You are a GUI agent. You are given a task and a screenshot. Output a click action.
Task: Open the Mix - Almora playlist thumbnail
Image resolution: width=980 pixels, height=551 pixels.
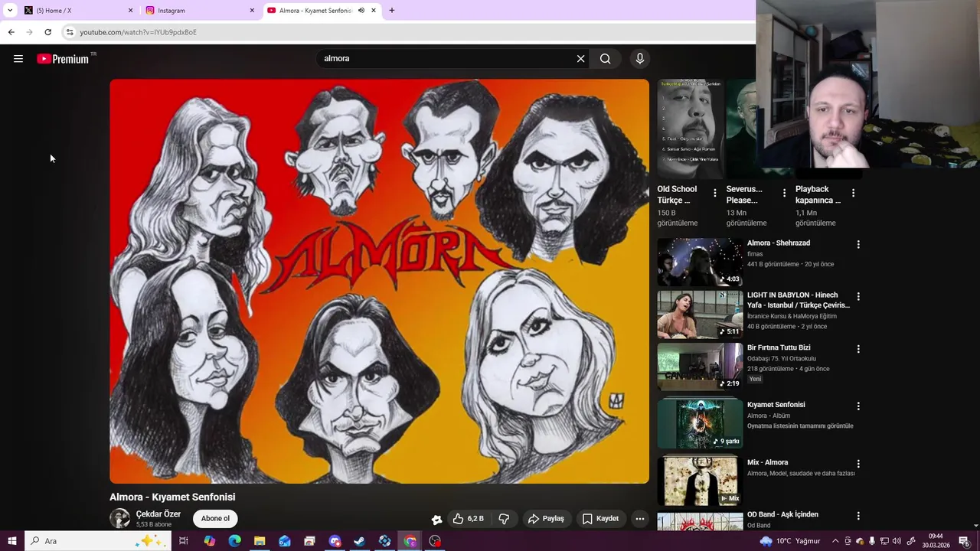700,481
